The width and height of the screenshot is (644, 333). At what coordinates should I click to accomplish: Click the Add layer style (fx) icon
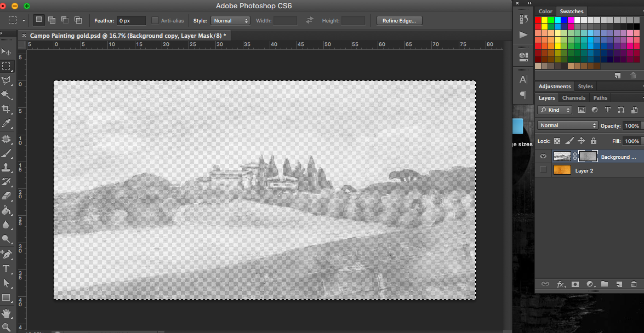(x=560, y=284)
